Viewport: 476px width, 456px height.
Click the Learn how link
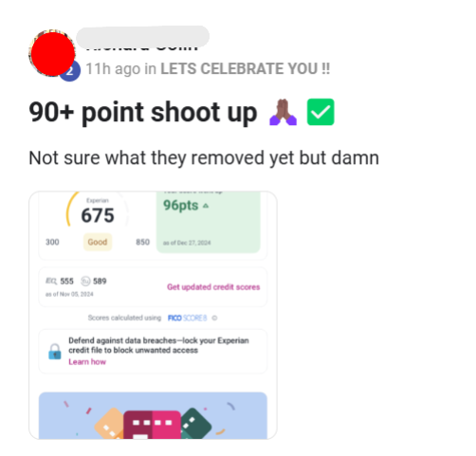pos(87,362)
